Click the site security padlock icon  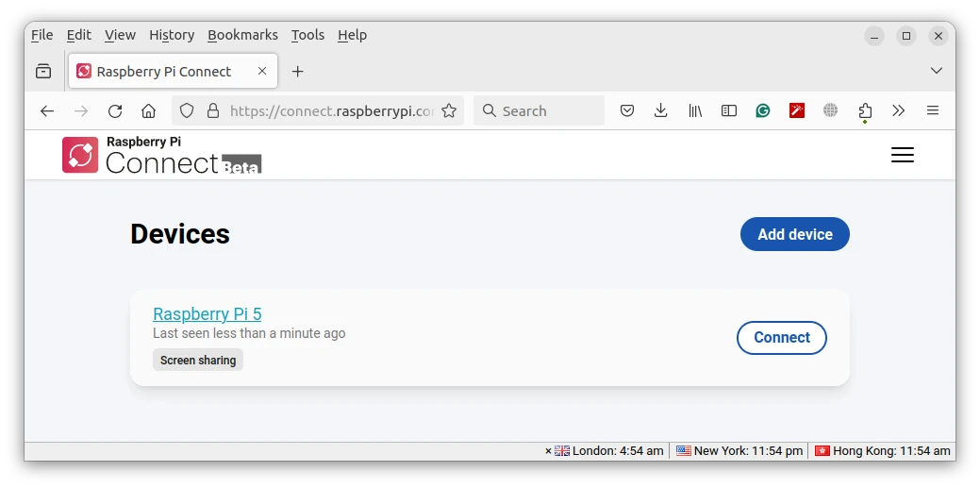coord(213,111)
